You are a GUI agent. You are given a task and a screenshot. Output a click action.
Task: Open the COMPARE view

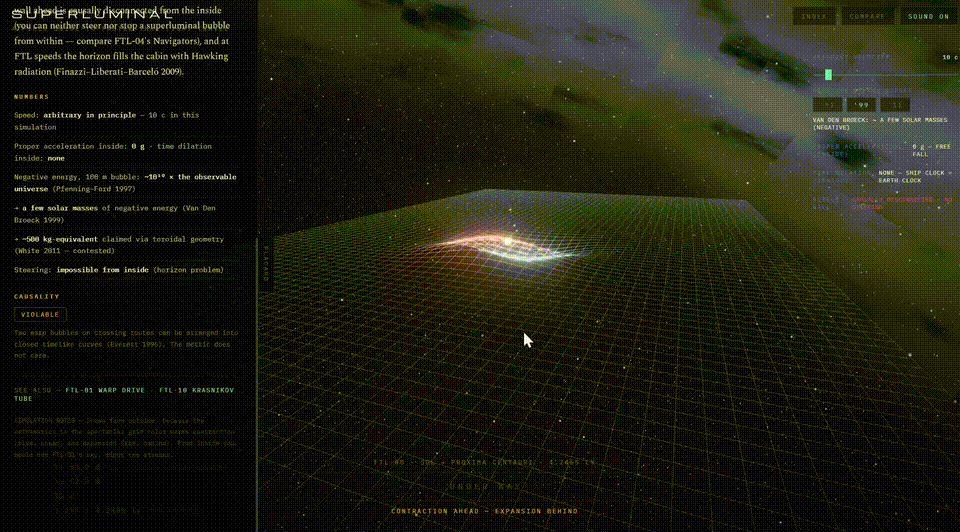pyautogui.click(x=867, y=17)
